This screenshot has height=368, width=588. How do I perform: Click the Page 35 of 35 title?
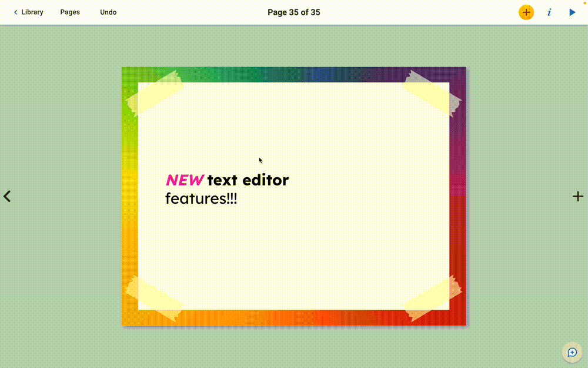pyautogui.click(x=293, y=12)
